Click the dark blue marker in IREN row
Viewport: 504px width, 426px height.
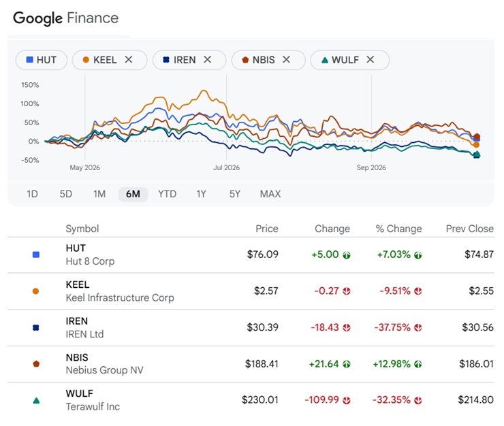click(x=36, y=328)
